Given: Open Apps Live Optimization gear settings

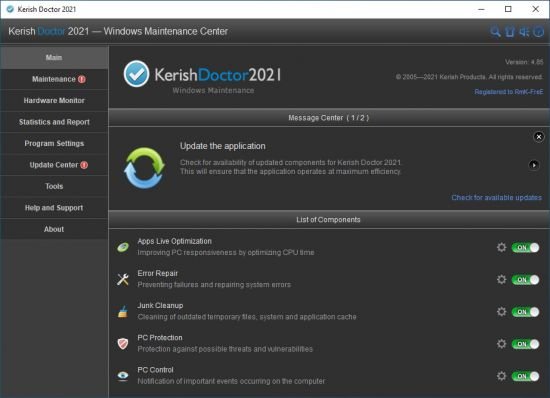Looking at the screenshot, I should tap(502, 247).
